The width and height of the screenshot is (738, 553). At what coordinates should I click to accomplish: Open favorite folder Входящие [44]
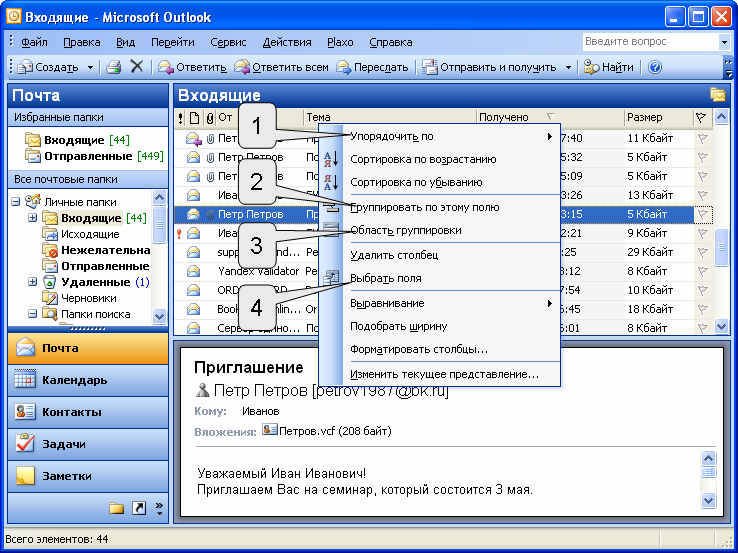78,140
